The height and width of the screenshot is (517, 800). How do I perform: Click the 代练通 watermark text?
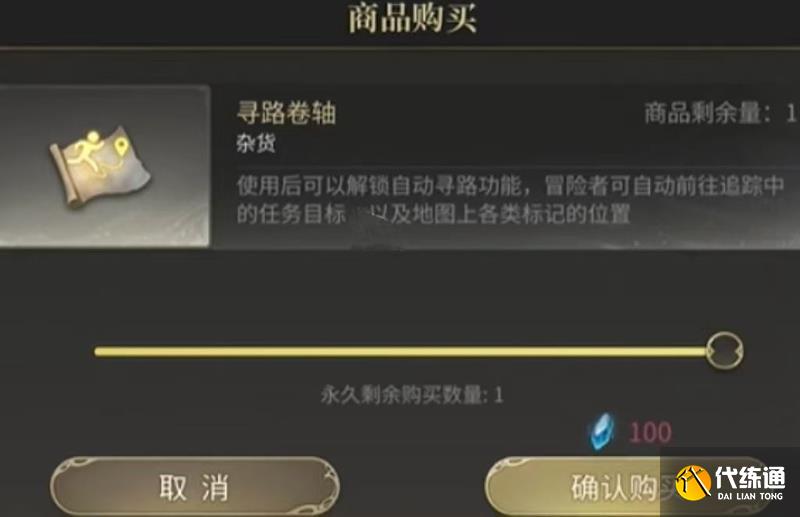coord(749,478)
